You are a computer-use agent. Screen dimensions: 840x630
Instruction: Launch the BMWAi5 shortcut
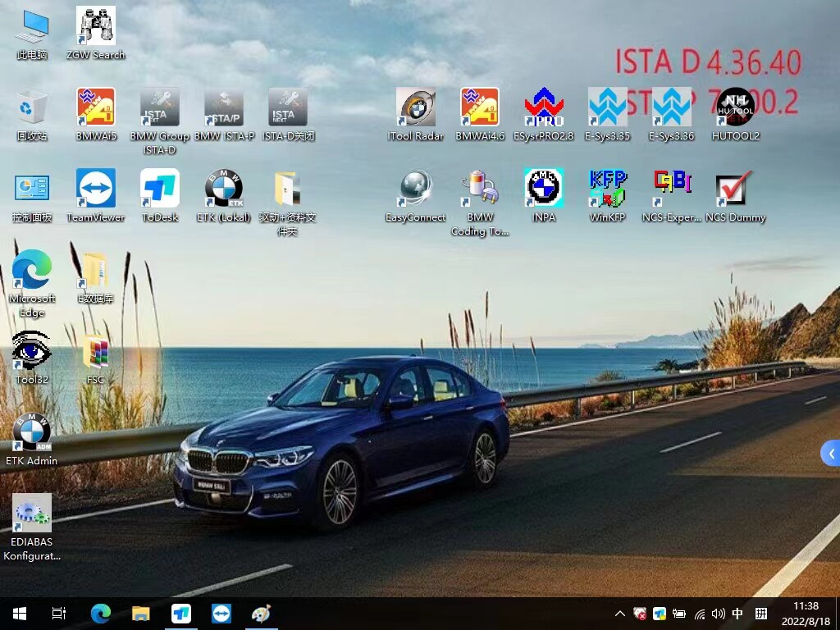click(95, 115)
